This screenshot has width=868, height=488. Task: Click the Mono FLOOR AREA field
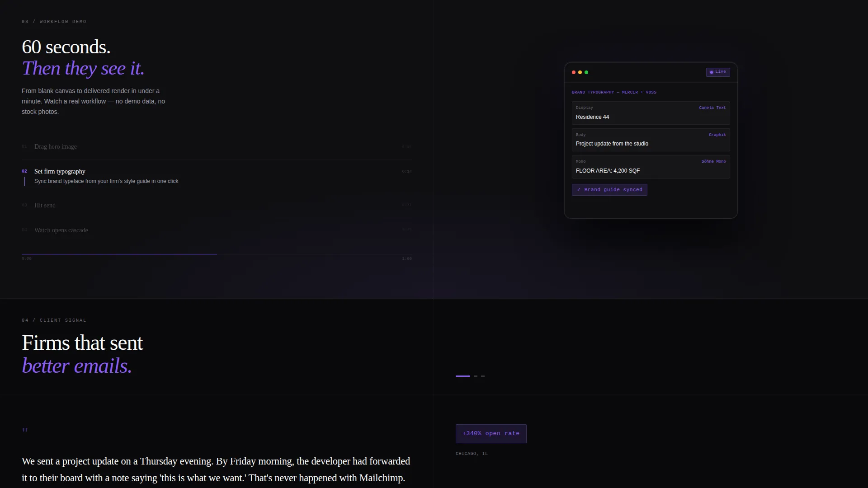coord(651,167)
